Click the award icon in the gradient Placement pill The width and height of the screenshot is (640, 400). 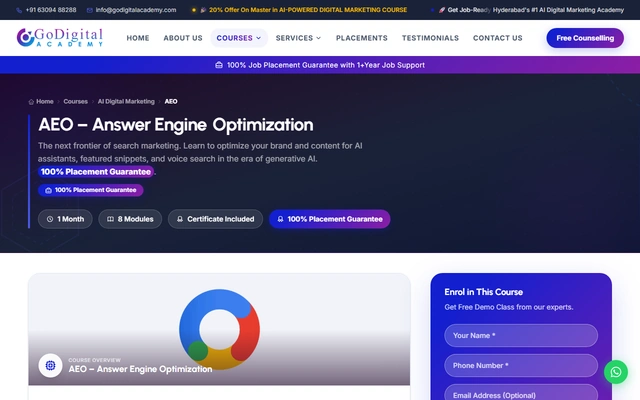point(280,219)
